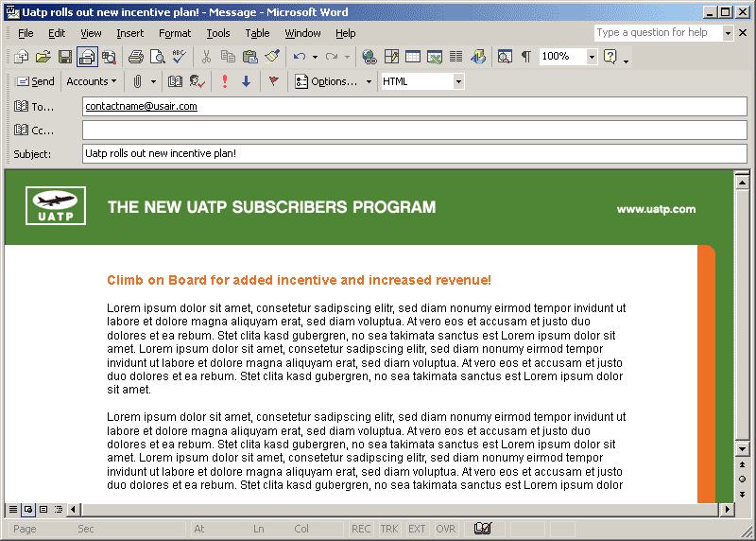Run the Spelling and Grammar check
756x541 pixels.
[179, 57]
